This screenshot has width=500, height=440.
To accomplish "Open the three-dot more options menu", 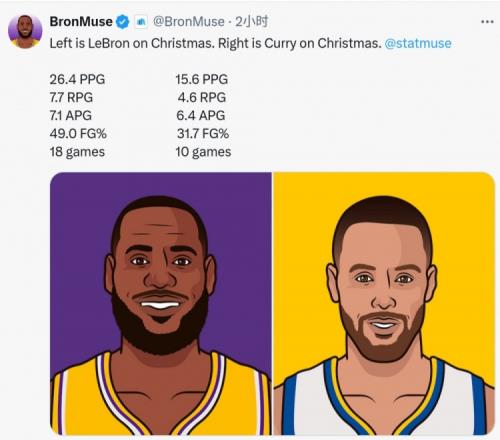I will (487, 22).
